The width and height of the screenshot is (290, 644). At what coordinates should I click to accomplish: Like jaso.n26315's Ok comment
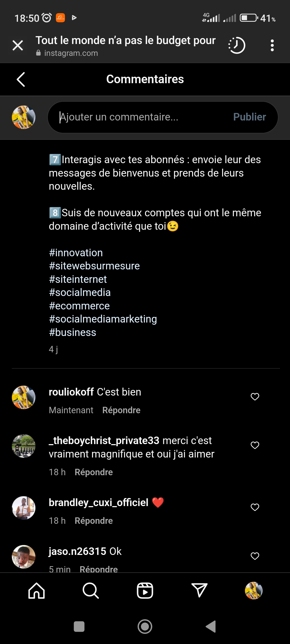(255, 556)
